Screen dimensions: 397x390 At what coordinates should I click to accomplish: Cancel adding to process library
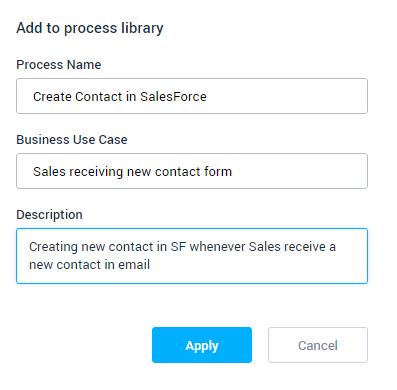[318, 345]
